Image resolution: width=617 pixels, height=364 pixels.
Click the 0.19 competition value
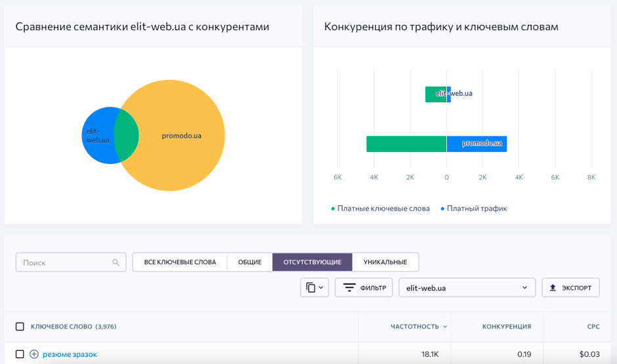coord(524,354)
